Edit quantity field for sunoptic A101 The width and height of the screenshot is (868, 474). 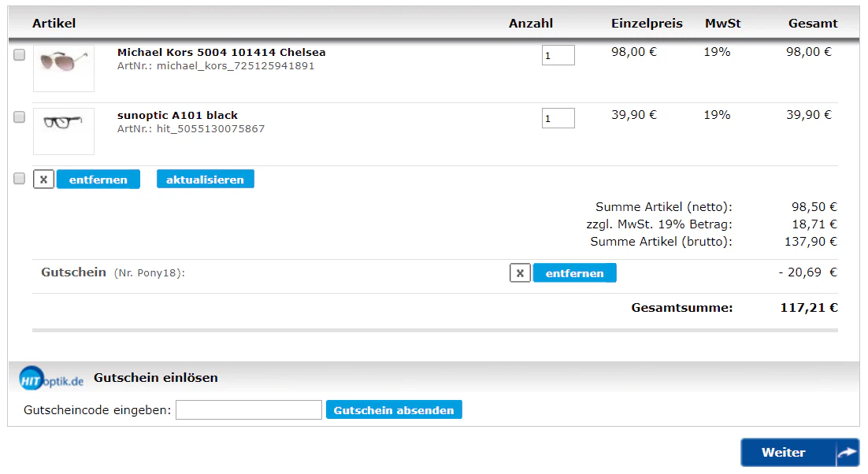(x=558, y=118)
